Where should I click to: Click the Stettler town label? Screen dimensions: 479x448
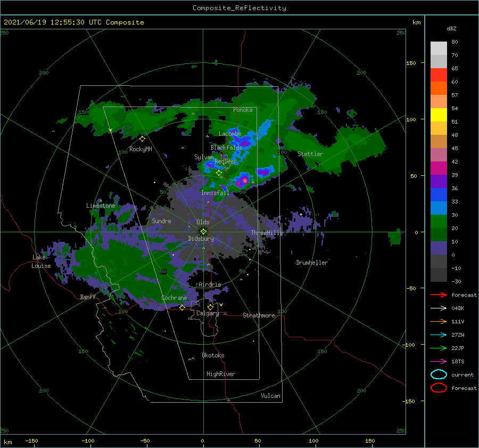pyautogui.click(x=310, y=154)
